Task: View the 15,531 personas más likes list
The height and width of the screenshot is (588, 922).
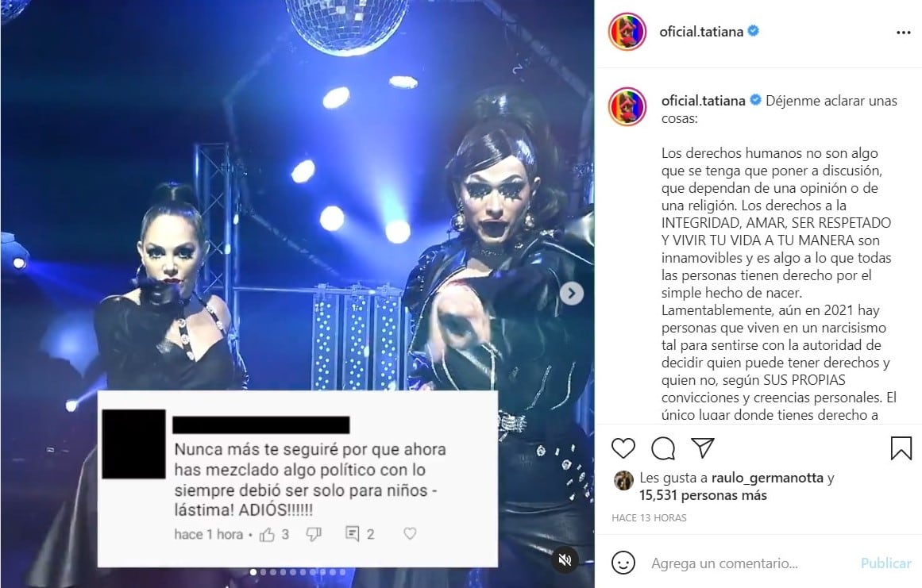Action: [x=704, y=495]
